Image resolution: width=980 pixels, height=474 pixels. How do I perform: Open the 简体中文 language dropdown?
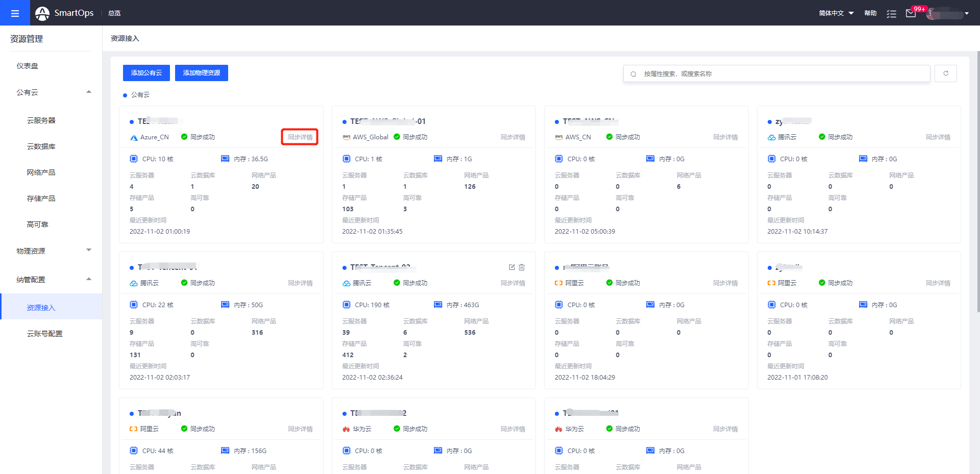[x=836, y=13]
